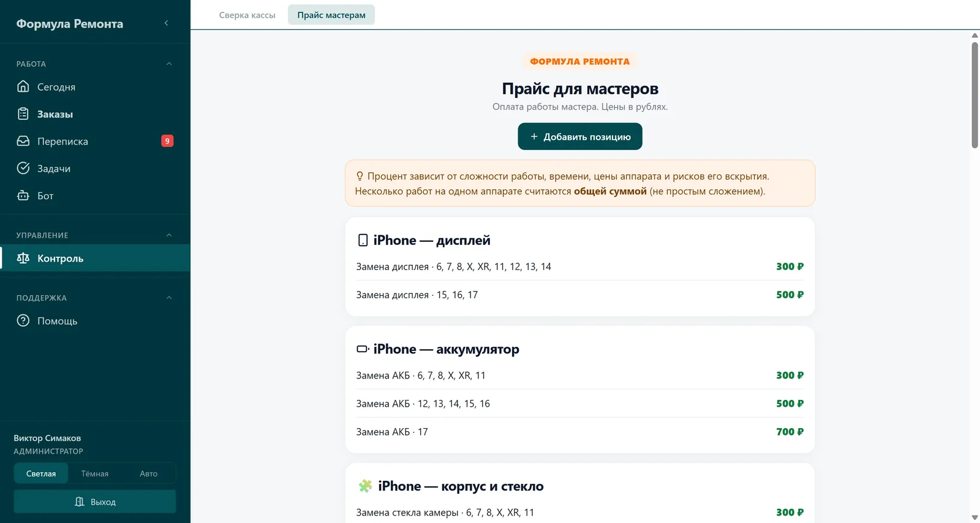The image size is (980, 523).
Task: Click the Прайс для мастеров heading
Action: tap(580, 89)
